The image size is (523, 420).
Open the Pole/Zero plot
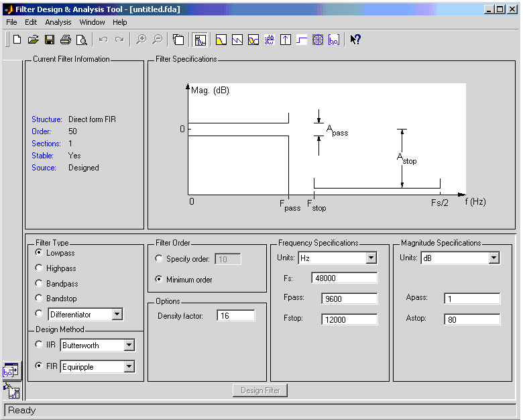click(x=318, y=40)
